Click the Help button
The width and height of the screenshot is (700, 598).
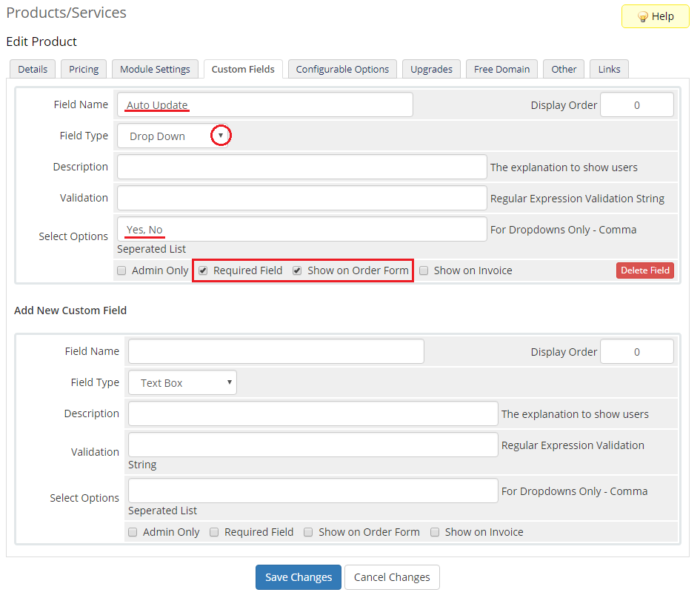point(656,16)
